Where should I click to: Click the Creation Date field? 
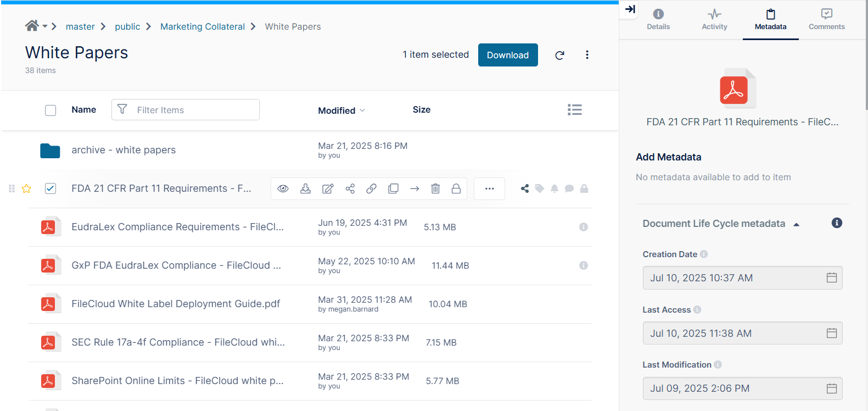coord(742,278)
